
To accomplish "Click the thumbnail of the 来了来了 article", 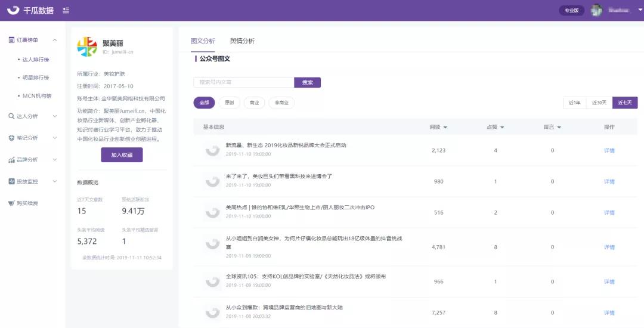I will tap(213, 181).
